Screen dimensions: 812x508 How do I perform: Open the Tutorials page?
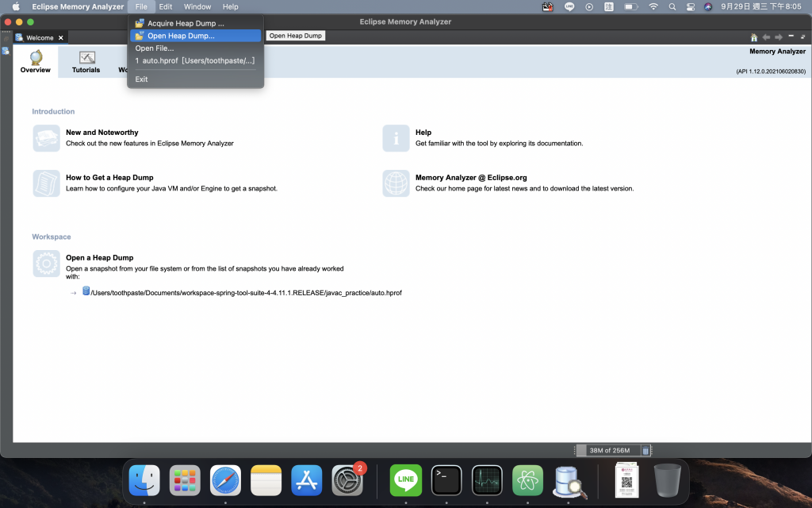click(x=86, y=62)
